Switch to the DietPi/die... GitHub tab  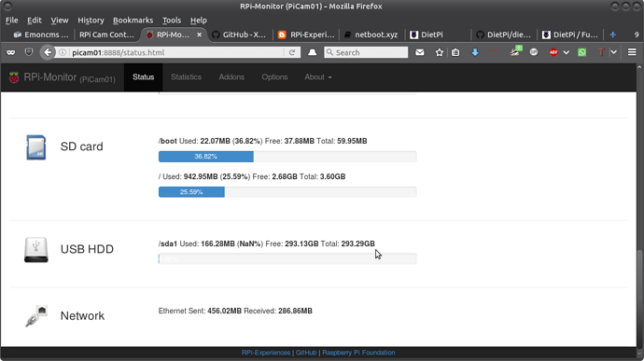coord(504,35)
